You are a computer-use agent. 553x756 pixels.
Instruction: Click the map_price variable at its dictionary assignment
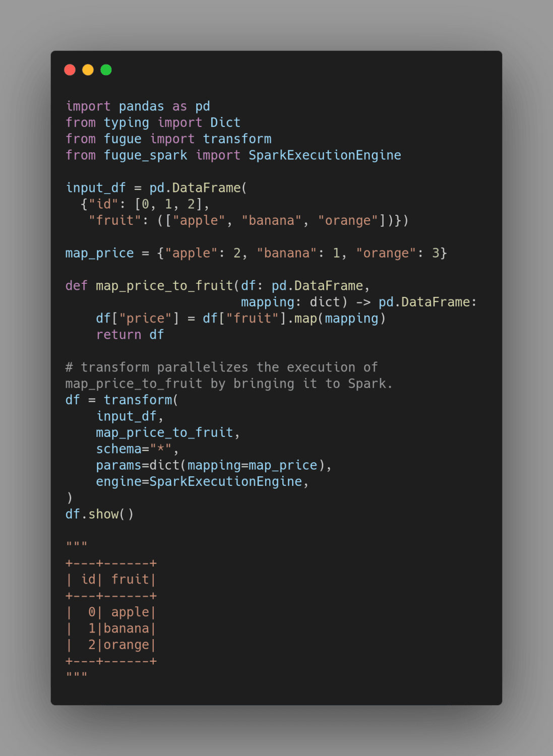99,253
